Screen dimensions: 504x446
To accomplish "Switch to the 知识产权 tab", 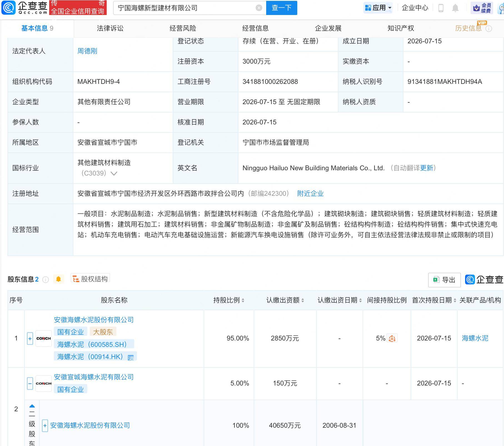I will click(x=401, y=28).
